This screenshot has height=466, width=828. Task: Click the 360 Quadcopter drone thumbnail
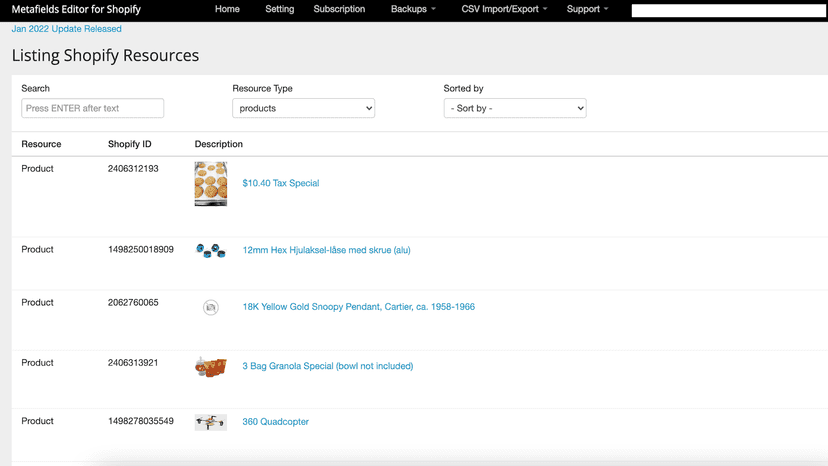(x=211, y=422)
